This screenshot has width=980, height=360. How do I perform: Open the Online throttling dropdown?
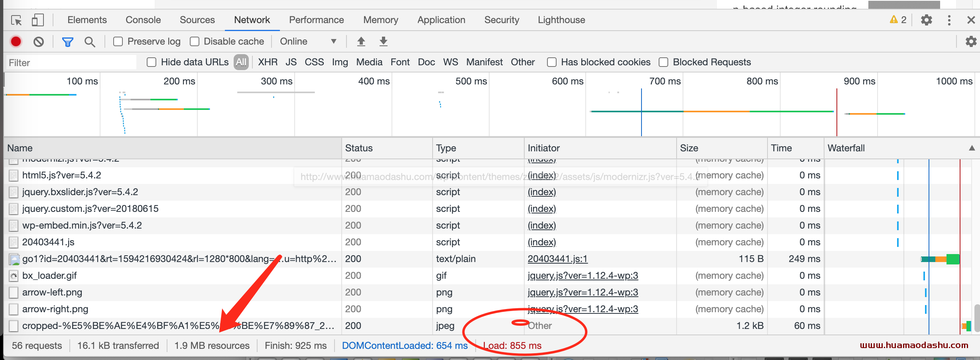308,41
